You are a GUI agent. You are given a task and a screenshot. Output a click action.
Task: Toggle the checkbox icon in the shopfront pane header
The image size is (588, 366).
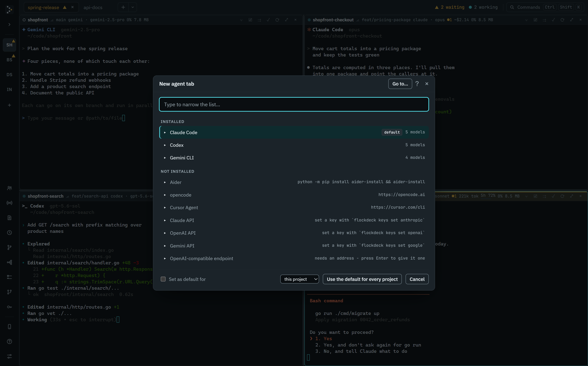(x=250, y=20)
